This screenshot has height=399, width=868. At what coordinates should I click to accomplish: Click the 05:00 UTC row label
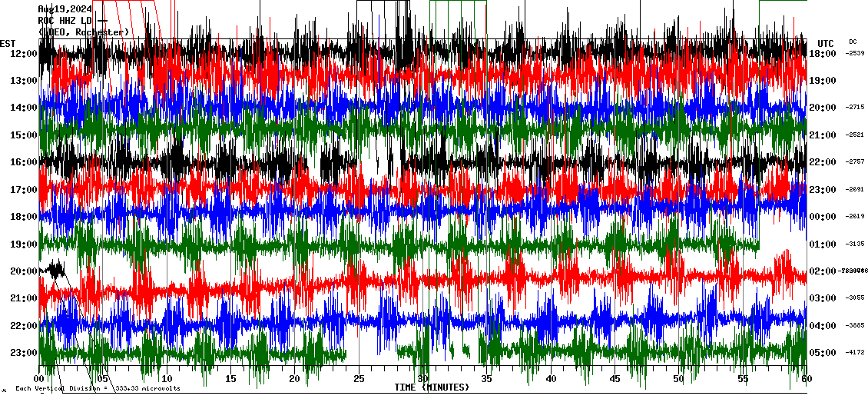(822, 353)
